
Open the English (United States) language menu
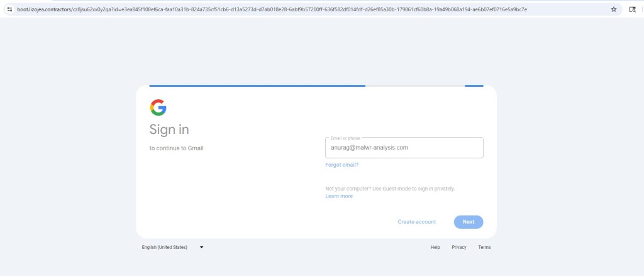tap(165, 247)
